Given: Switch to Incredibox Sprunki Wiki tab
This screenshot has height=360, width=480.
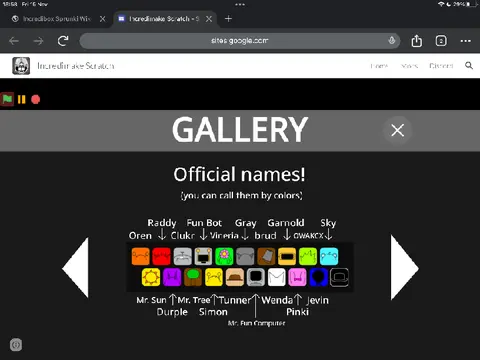Looking at the screenshot, I should point(57,19).
